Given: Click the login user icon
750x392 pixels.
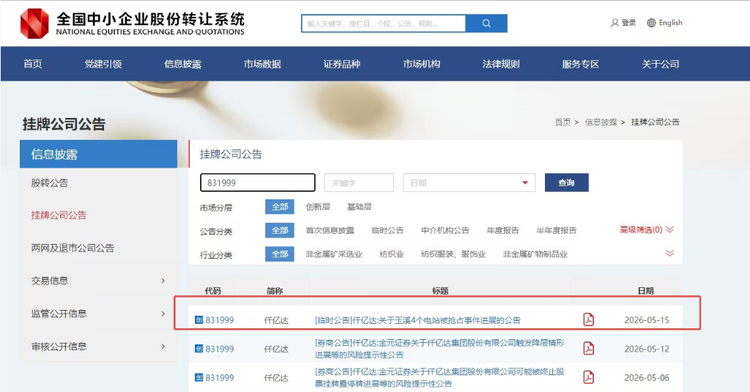Looking at the screenshot, I should click(x=614, y=23).
